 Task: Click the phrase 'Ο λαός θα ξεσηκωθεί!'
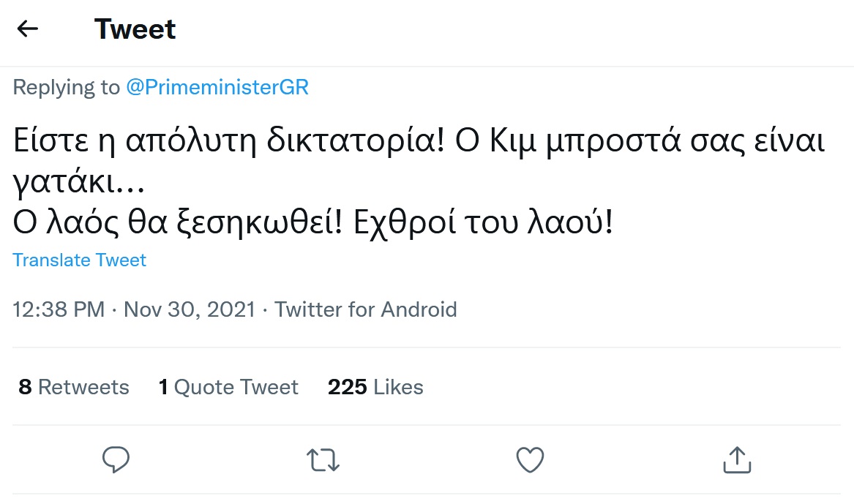[178, 224]
